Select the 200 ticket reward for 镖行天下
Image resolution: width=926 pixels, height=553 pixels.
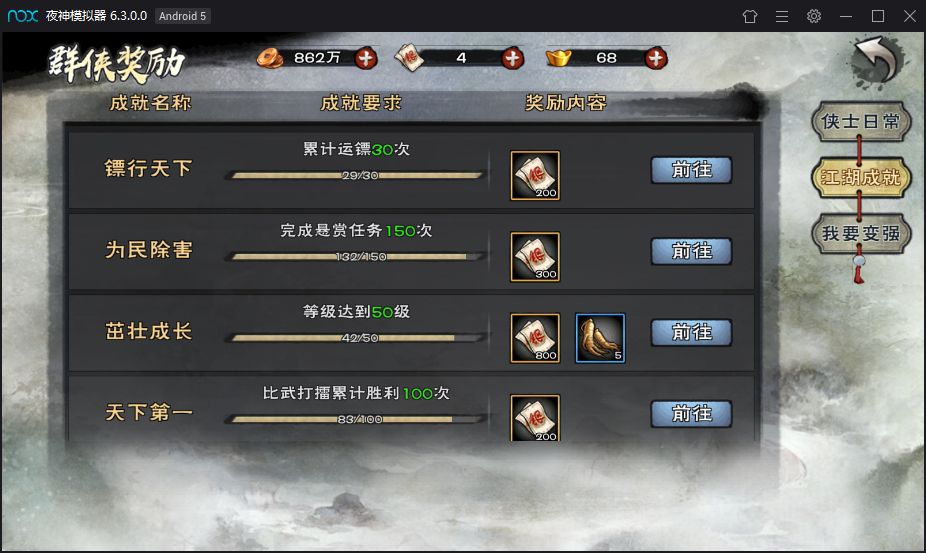click(x=535, y=175)
